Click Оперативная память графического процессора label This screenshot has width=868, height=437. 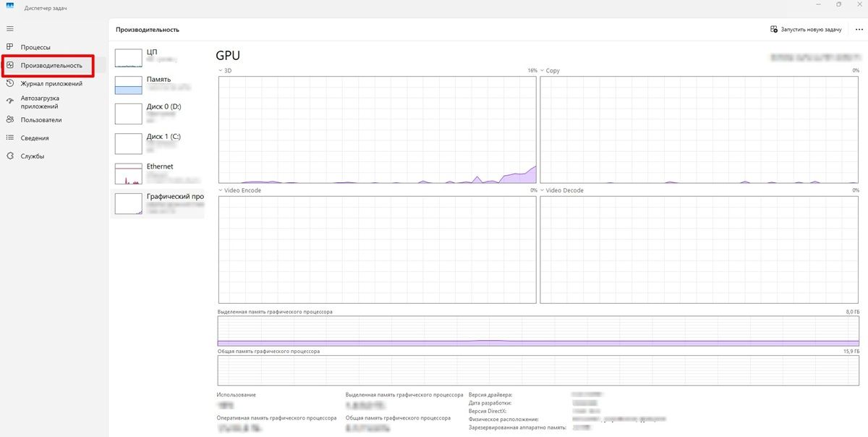click(x=276, y=417)
